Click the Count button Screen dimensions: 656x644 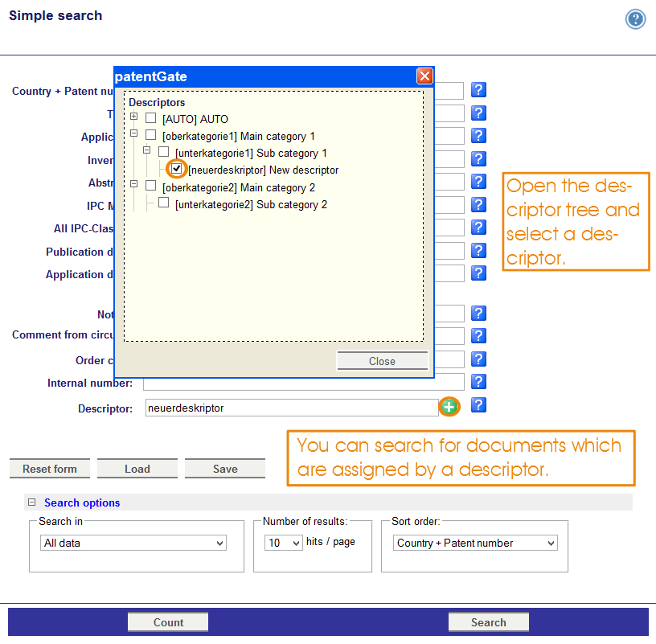pyautogui.click(x=168, y=622)
